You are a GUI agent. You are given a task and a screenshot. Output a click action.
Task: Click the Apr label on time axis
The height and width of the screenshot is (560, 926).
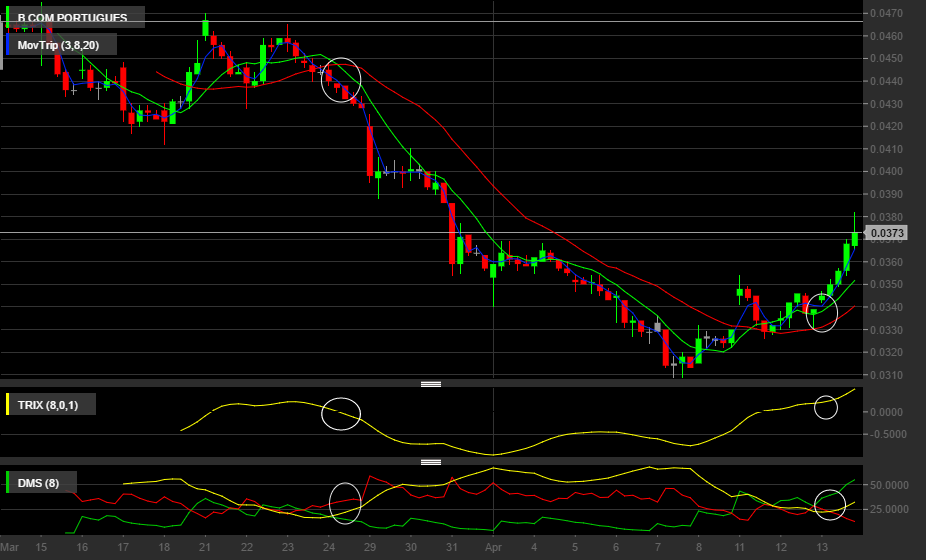point(493,547)
